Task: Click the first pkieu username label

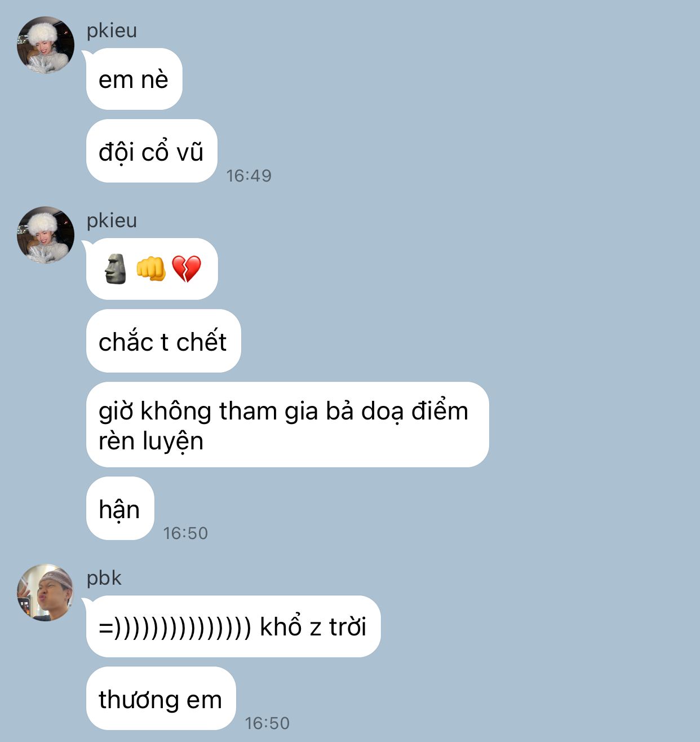Action: click(112, 30)
